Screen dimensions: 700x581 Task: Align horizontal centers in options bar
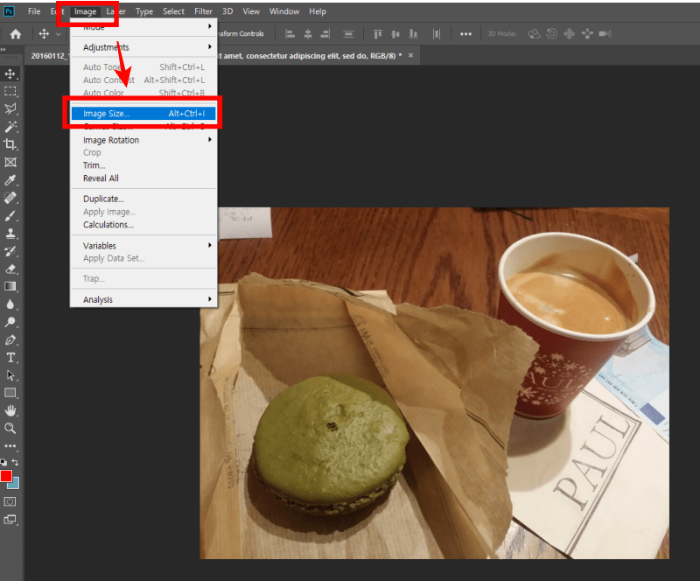(x=308, y=34)
